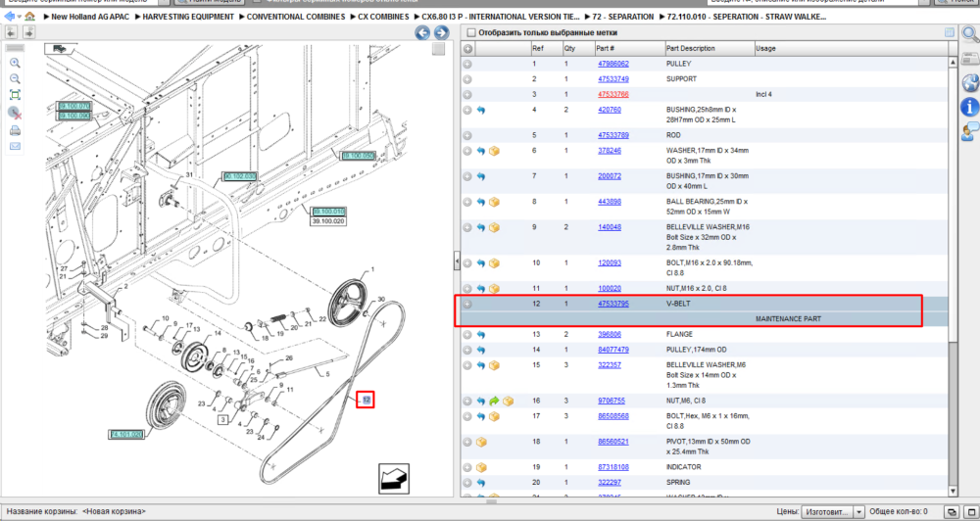Image resolution: width=980 pixels, height=521 pixels.
Task: Go to previous illustration blue arrow
Action: coord(422,33)
